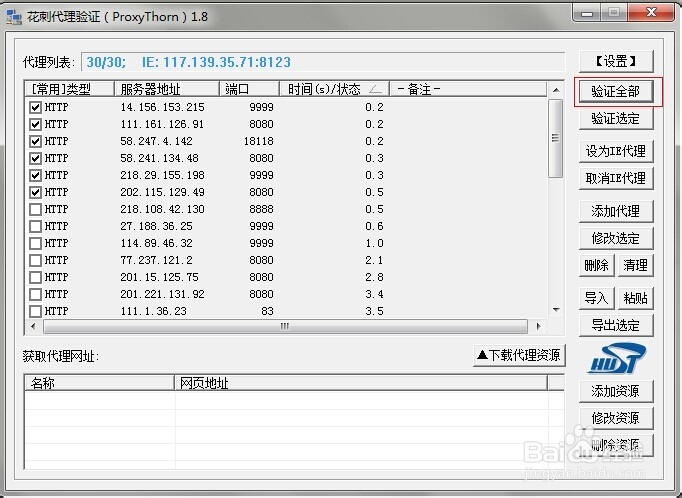Viewport: 682px width, 498px height.
Task: Click port value 83
Action: tap(267, 311)
